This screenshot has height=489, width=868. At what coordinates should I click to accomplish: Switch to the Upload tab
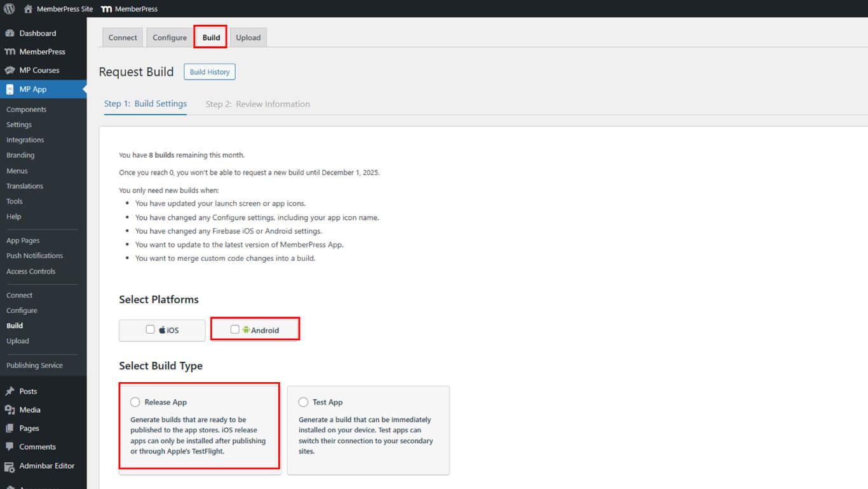tap(248, 38)
